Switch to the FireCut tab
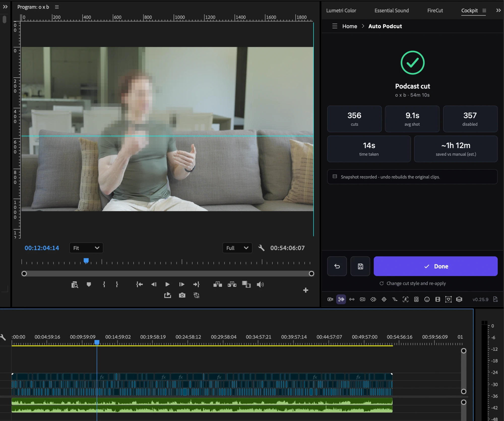The image size is (504, 421). point(435,11)
